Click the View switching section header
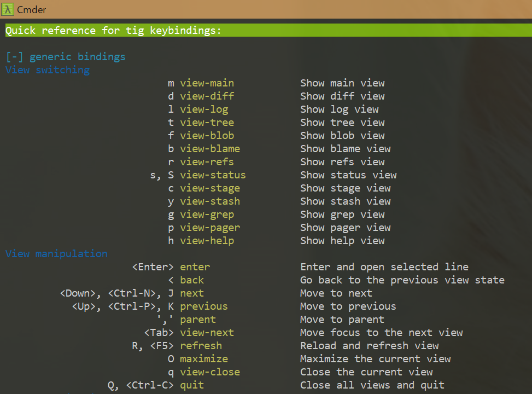 tap(47, 69)
